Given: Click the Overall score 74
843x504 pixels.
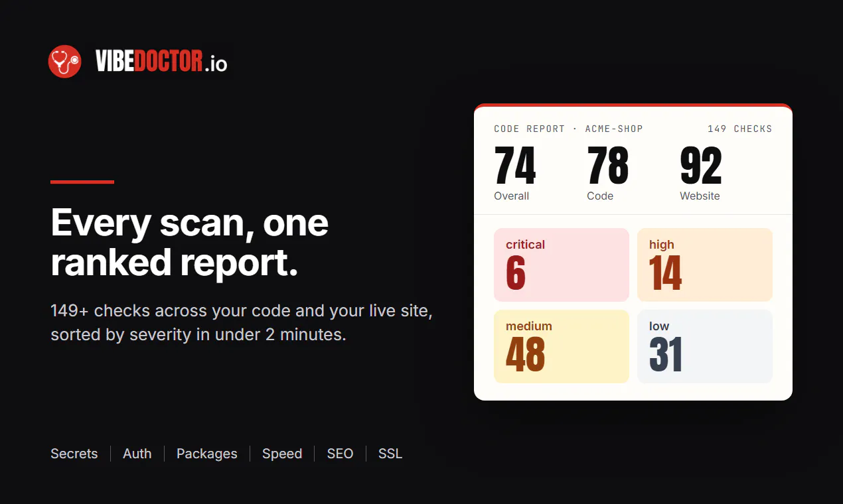Looking at the screenshot, I should 515,166.
